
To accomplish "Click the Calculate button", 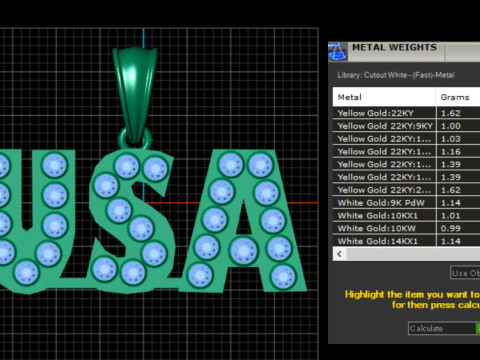I will click(x=442, y=328).
